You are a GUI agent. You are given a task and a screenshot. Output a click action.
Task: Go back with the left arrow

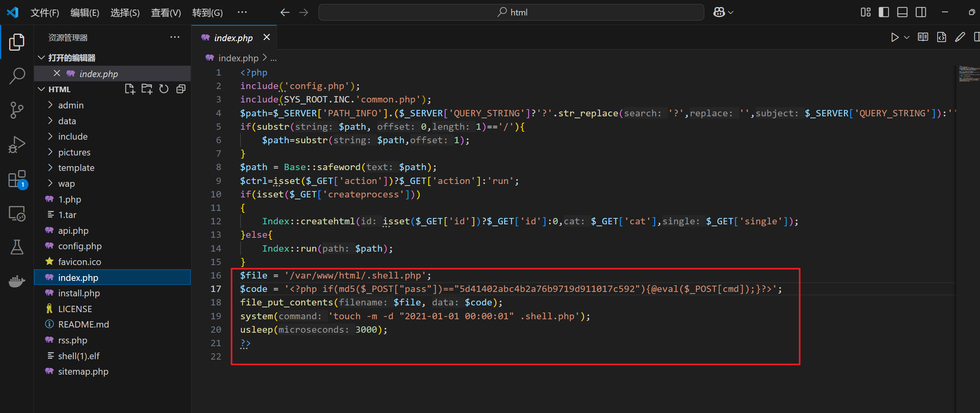[x=285, y=12]
